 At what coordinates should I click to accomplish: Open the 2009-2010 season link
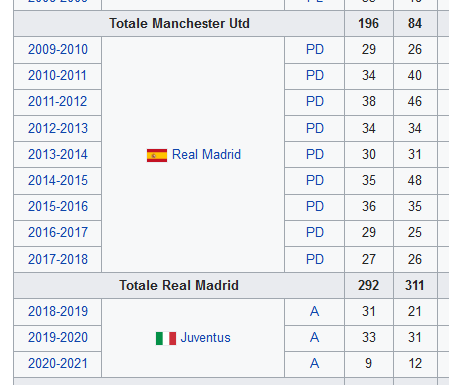point(58,49)
